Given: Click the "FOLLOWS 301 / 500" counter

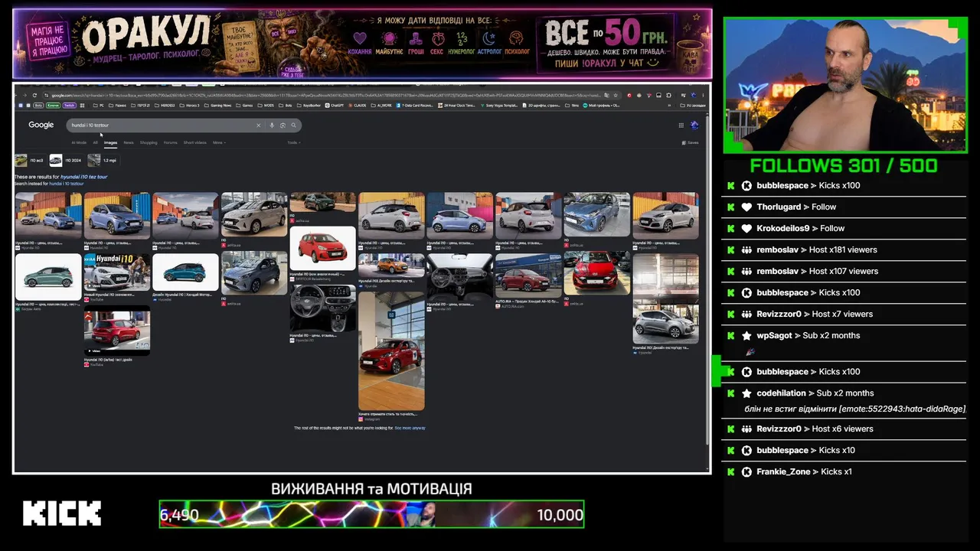Looking at the screenshot, I should (x=844, y=165).
